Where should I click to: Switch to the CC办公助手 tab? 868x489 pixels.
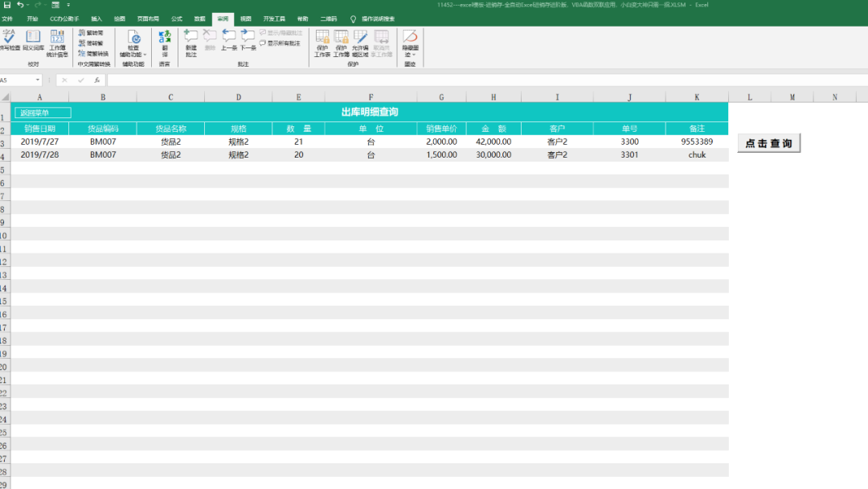click(x=64, y=18)
